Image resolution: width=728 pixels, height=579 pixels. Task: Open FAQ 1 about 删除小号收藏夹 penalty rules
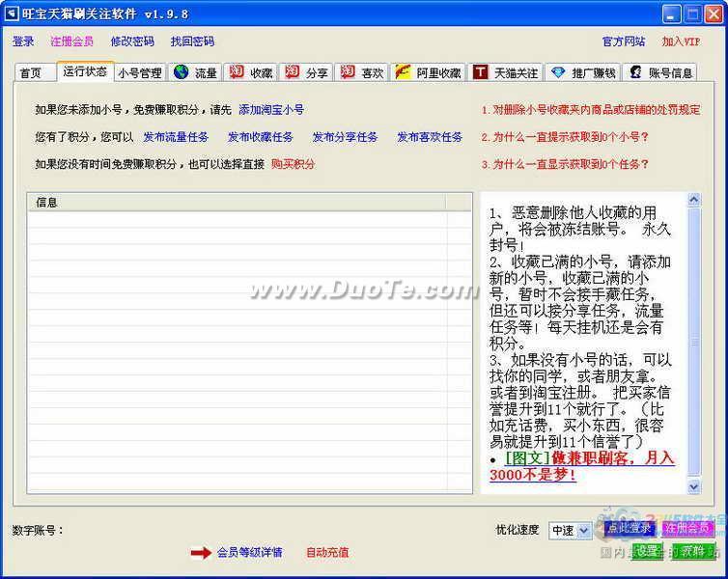click(591, 110)
